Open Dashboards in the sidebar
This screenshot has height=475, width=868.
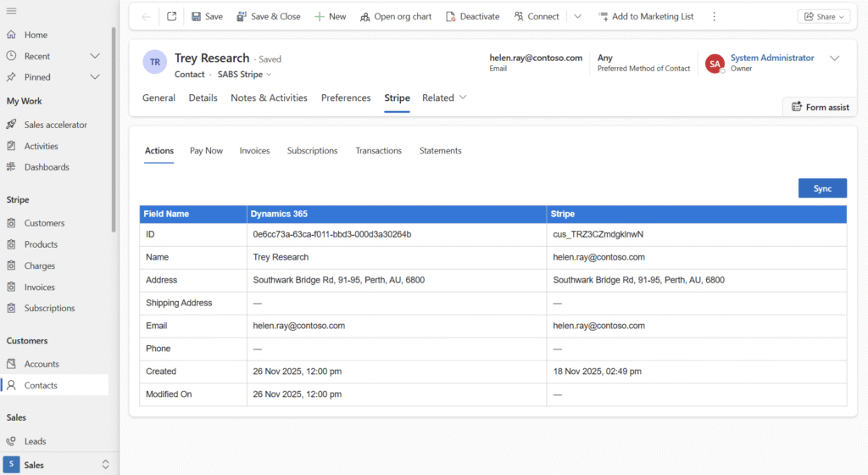[x=47, y=167]
